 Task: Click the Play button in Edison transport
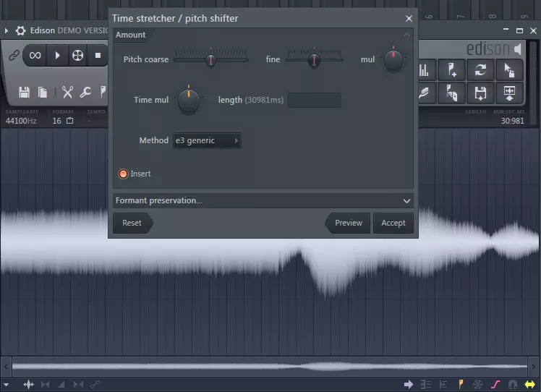click(57, 55)
